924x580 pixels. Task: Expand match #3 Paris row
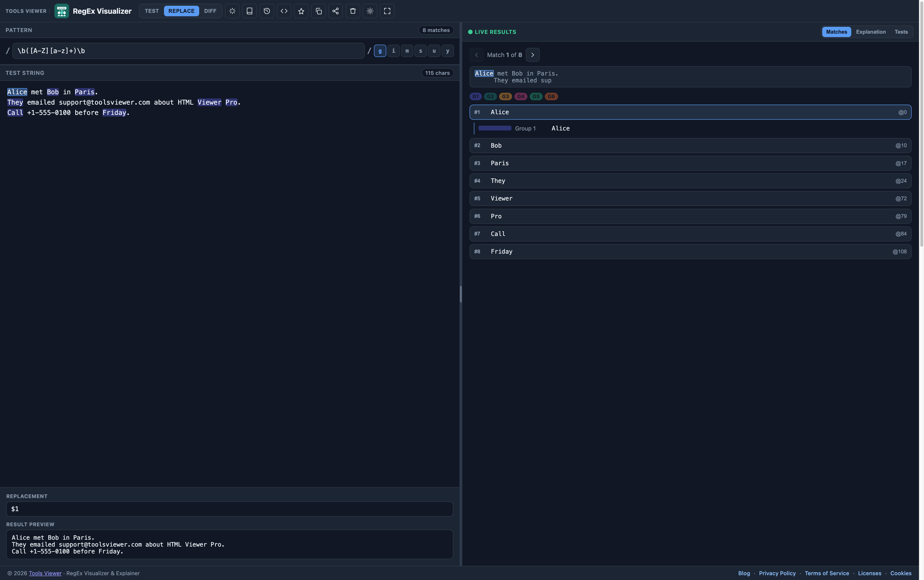tap(691, 163)
